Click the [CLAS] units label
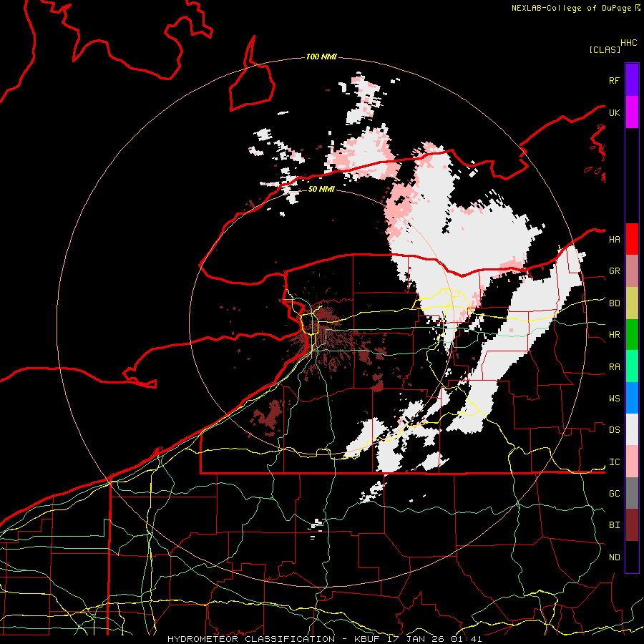Screen dimensions: 644x644 605,49
